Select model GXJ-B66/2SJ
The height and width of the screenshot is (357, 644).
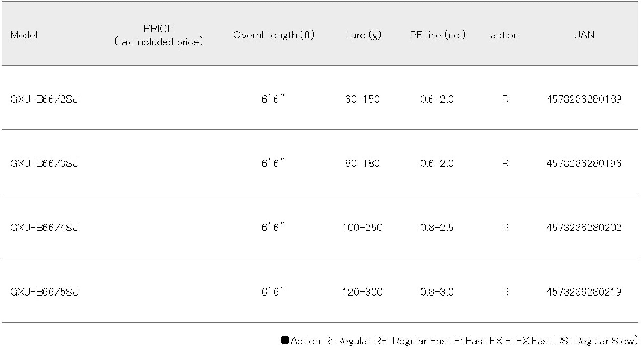pyautogui.click(x=44, y=99)
